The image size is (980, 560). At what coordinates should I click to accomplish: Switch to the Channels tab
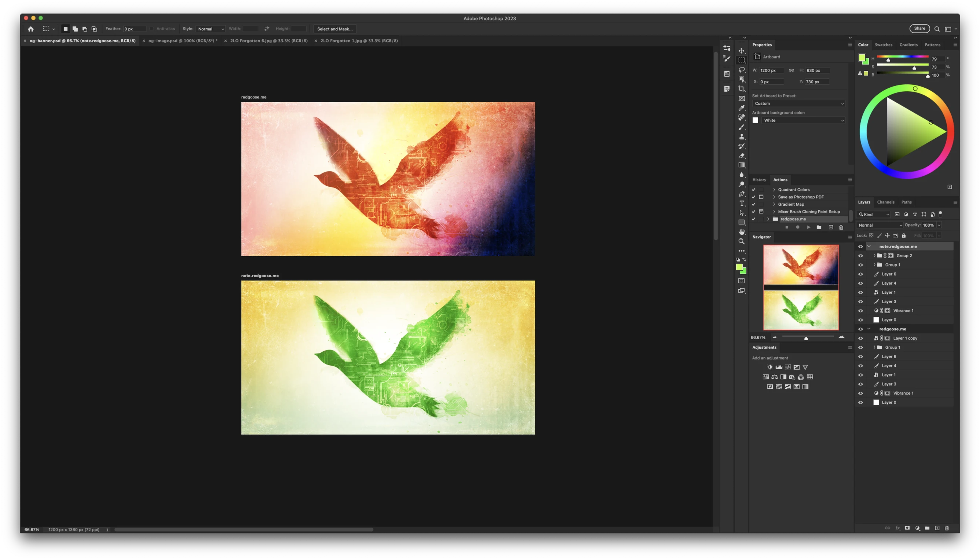point(885,202)
